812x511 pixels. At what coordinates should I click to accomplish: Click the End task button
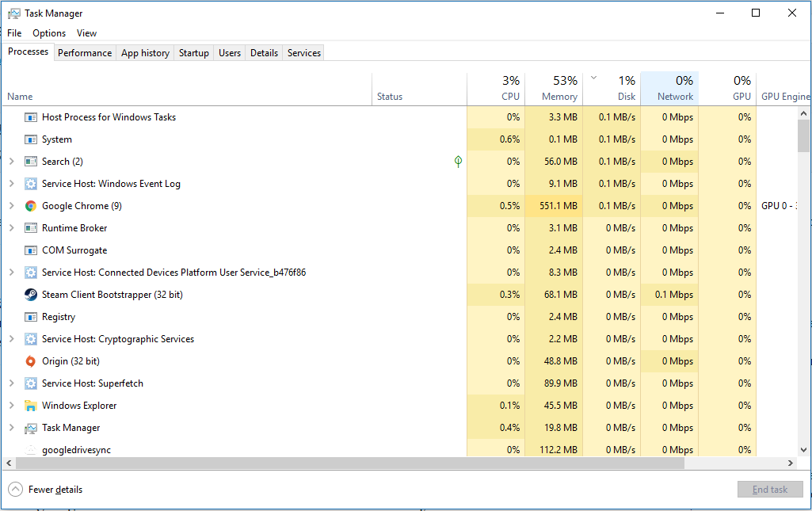tap(770, 490)
